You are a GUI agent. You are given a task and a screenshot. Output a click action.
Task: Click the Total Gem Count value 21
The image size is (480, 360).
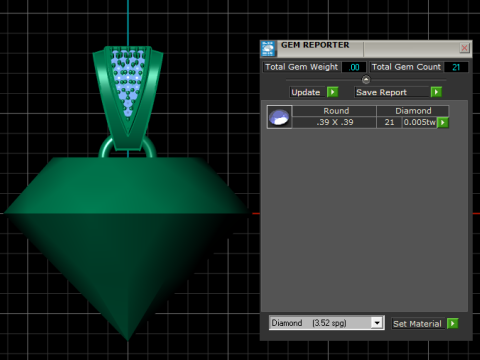456,67
